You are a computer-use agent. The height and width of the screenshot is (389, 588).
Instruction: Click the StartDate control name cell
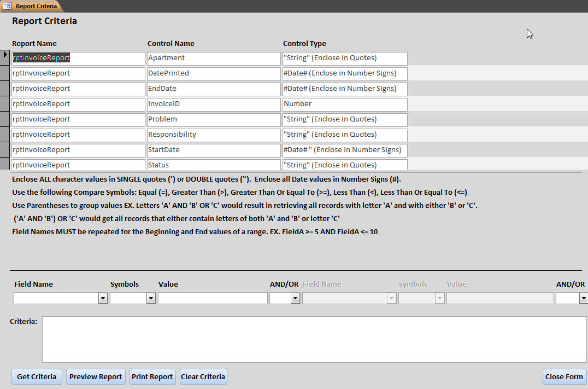[x=214, y=150]
